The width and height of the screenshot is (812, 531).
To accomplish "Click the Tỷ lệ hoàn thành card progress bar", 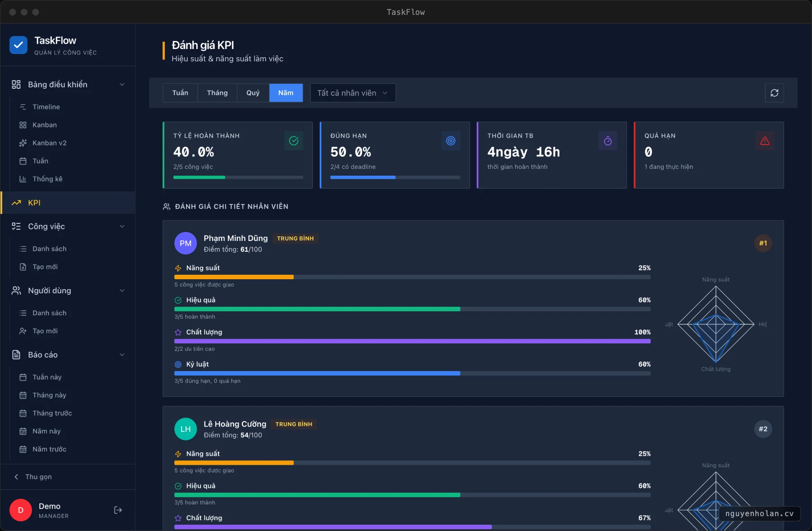I will point(238,177).
